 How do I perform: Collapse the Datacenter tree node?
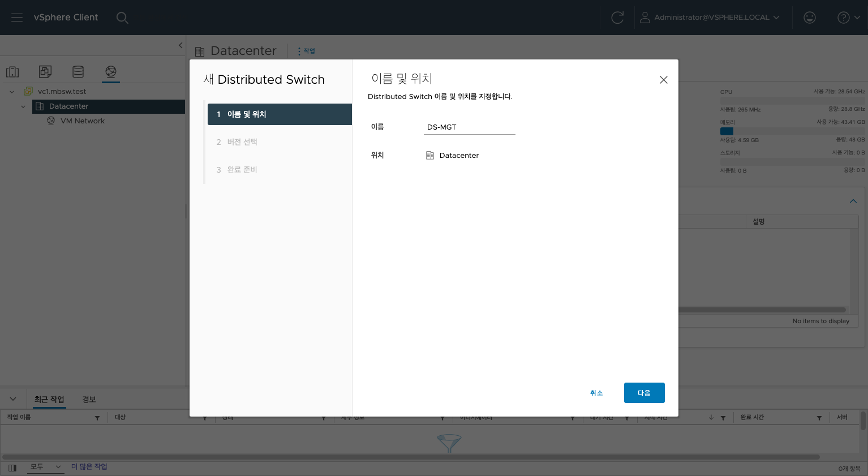click(x=23, y=106)
